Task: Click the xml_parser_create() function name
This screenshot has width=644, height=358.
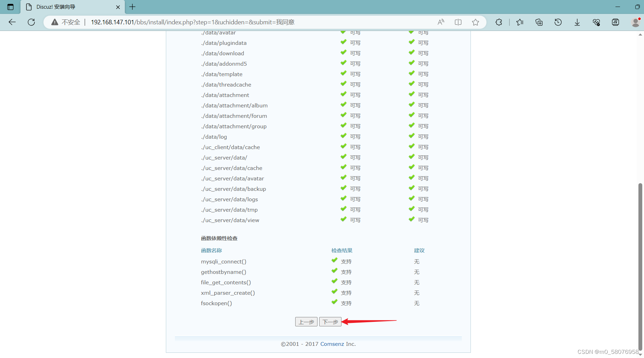Action: (228, 293)
